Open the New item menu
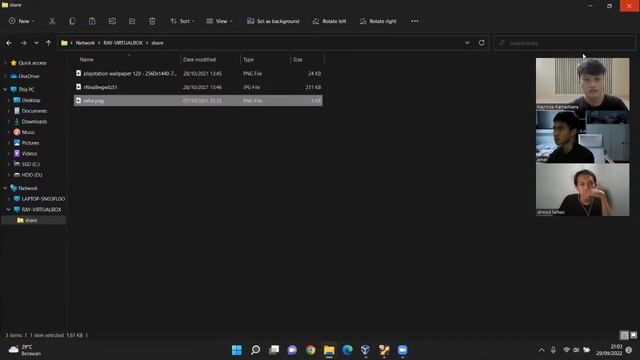Screen dimensions: 640x360 pos(22,21)
